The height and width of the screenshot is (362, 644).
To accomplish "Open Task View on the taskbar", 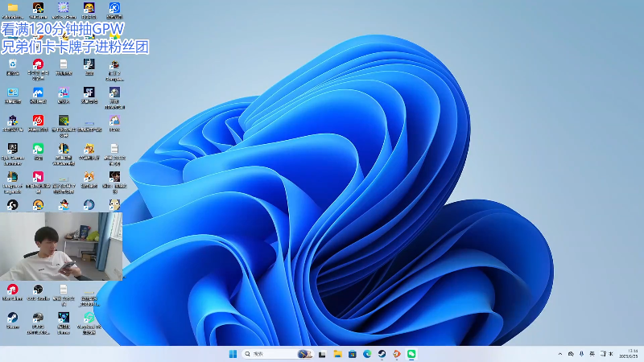I will point(322,354).
